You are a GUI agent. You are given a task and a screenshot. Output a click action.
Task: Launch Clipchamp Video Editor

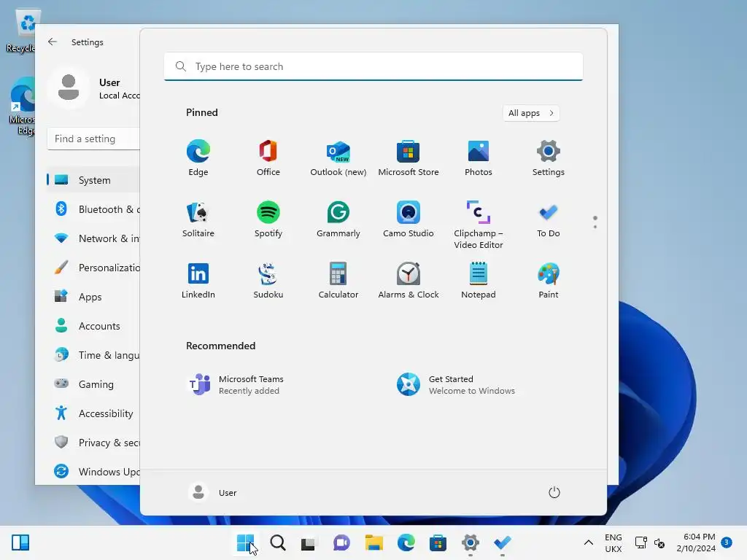479,225
